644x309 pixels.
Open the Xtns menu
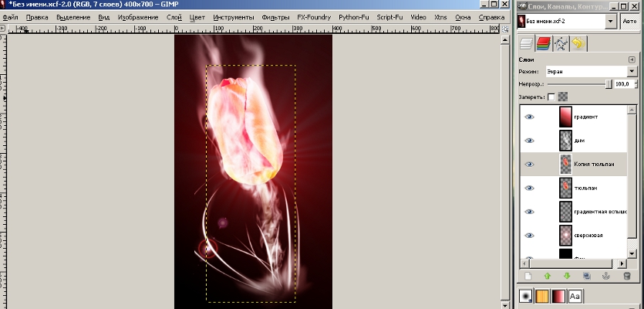[440, 17]
